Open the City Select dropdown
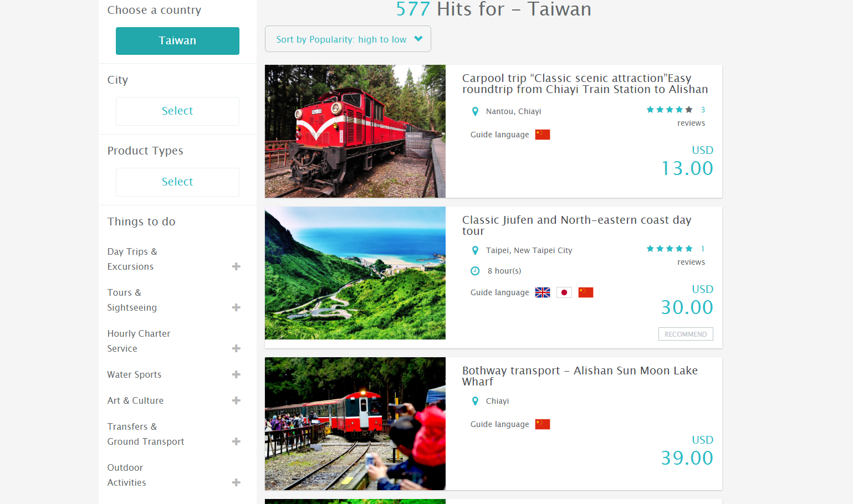This screenshot has height=504, width=853. point(177,111)
